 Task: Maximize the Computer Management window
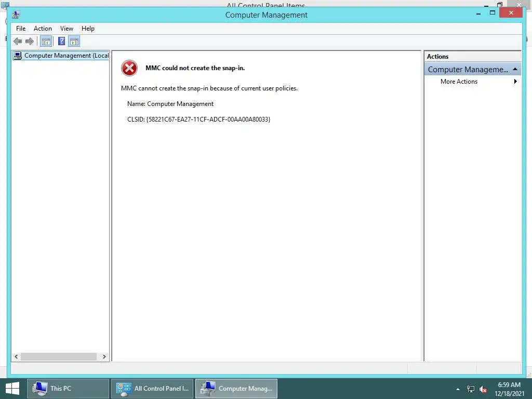click(493, 13)
